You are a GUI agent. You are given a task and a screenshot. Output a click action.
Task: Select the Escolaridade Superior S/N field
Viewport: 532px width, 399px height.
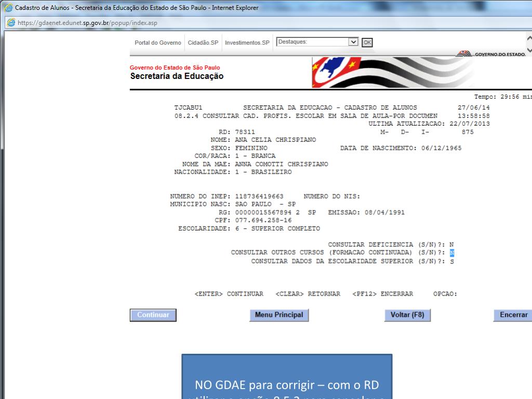click(451, 262)
